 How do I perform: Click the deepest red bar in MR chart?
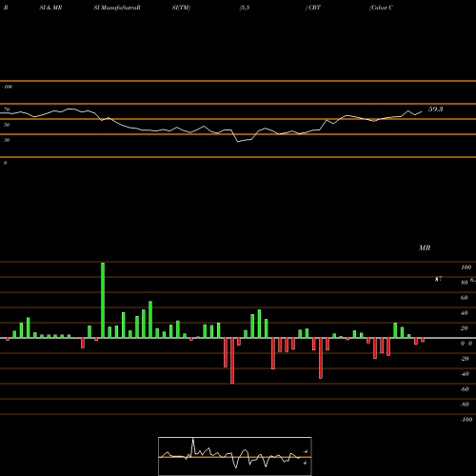pyautogui.click(x=232, y=361)
